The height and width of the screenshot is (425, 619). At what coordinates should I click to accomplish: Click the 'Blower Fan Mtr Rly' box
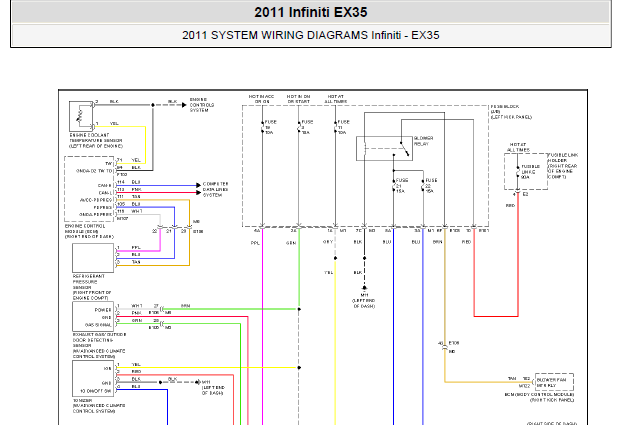[x=554, y=382]
